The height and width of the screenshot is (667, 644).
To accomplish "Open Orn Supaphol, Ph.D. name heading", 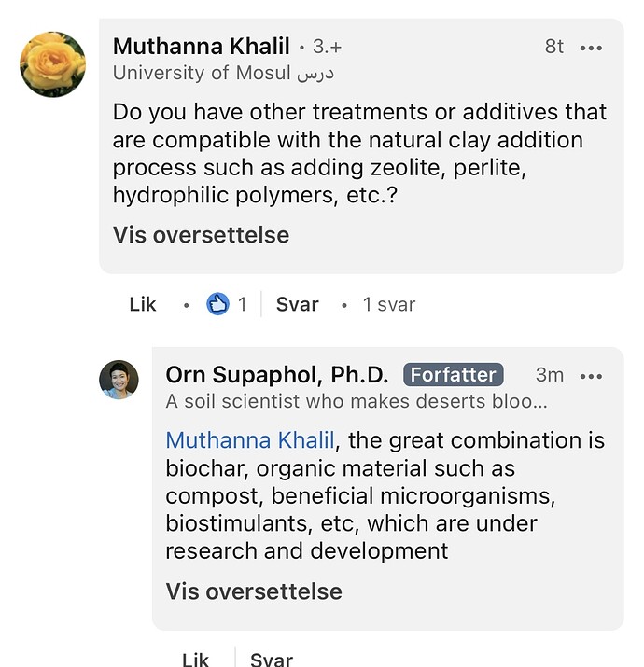I will (x=276, y=375).
